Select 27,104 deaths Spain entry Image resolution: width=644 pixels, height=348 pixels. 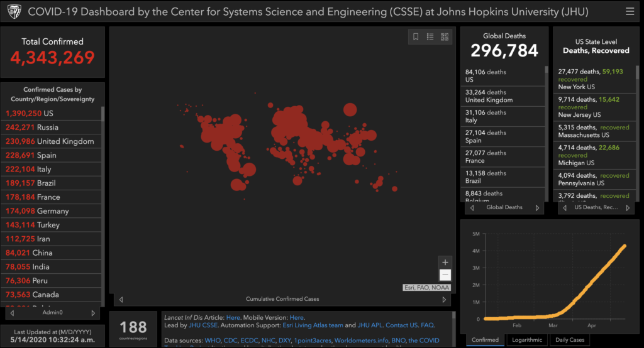coord(502,137)
